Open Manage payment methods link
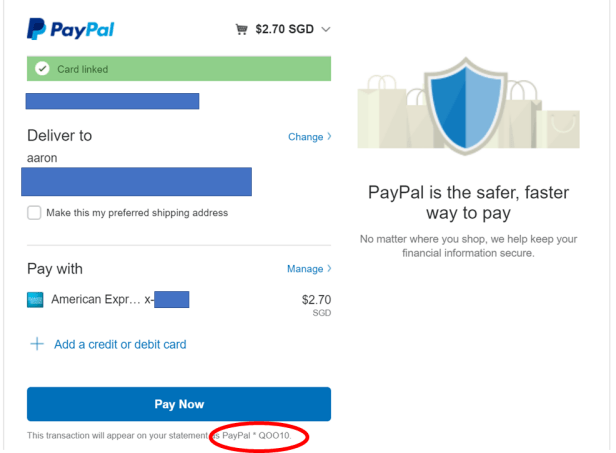This screenshot has height=453, width=616. tap(305, 269)
